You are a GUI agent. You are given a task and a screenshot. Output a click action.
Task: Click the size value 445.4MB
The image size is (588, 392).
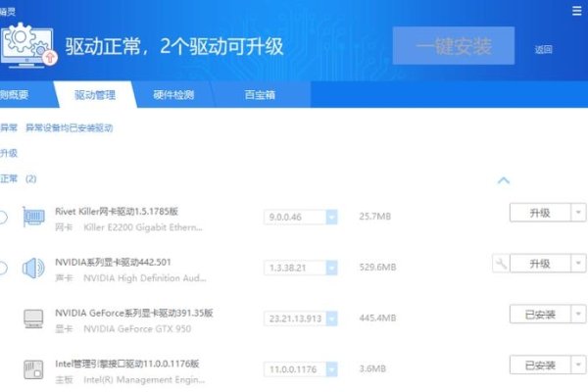click(x=377, y=318)
